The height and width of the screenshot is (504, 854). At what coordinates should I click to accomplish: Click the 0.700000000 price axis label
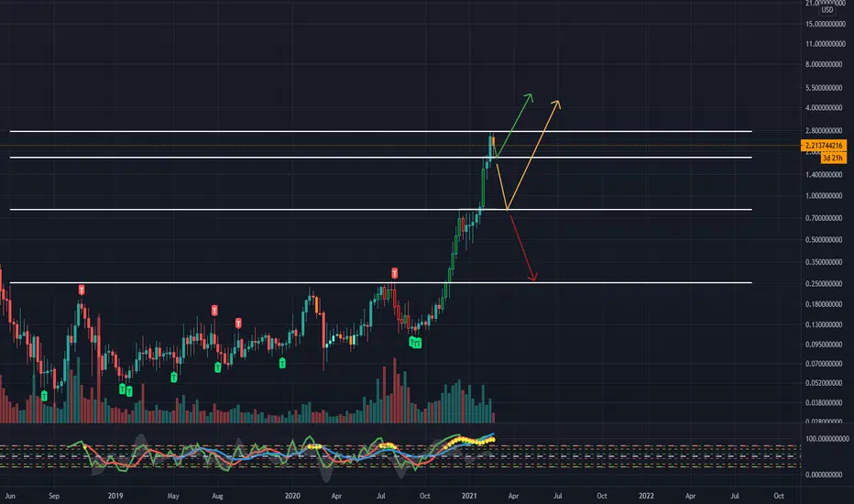pyautogui.click(x=826, y=218)
